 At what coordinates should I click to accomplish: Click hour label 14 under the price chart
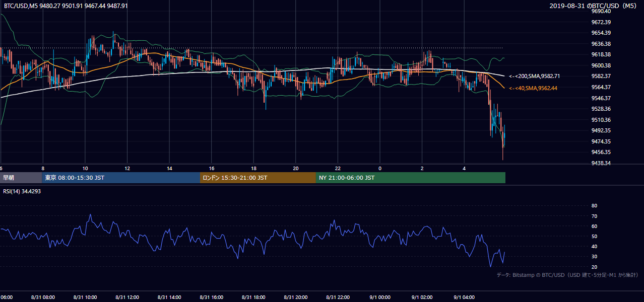169,168
